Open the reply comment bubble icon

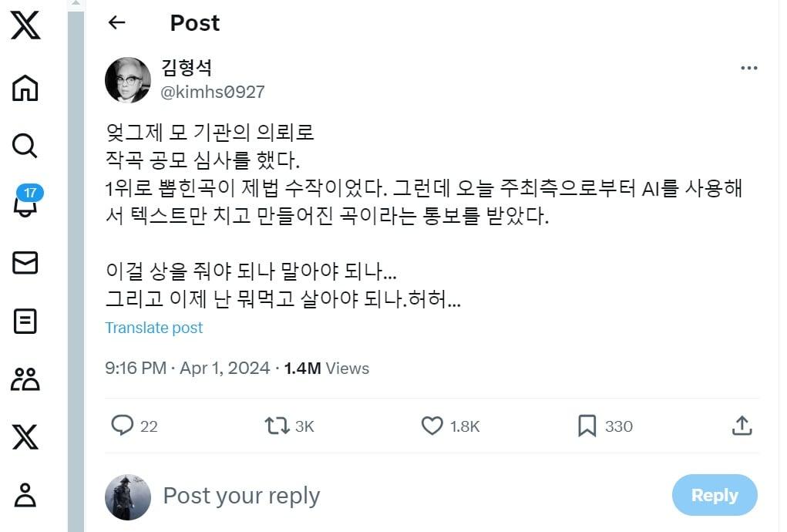pos(123,426)
